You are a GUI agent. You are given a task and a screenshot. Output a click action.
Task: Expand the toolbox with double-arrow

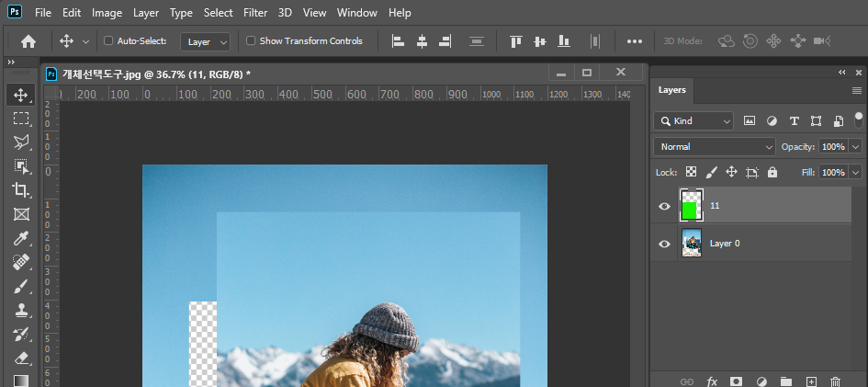coord(11,62)
